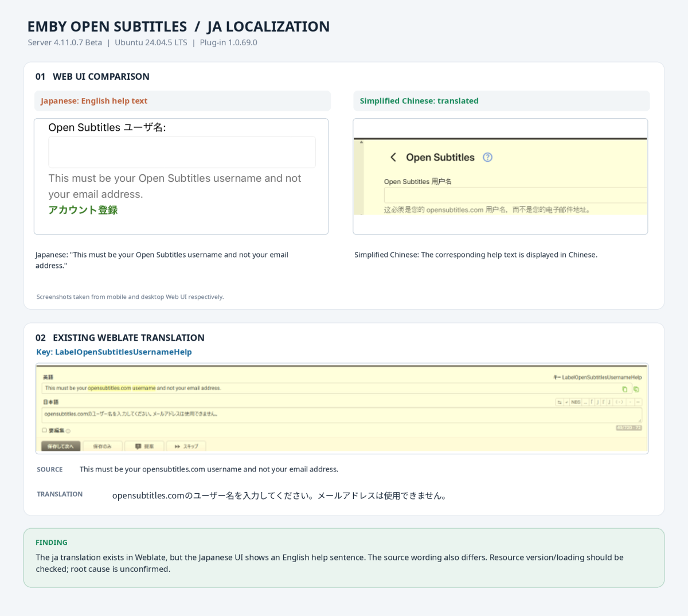Screen dimensions: 688x616
Task: Click '02 EXISTING WEBLATE TRANSLATION' section heading
Action: pyautogui.click(x=120, y=338)
